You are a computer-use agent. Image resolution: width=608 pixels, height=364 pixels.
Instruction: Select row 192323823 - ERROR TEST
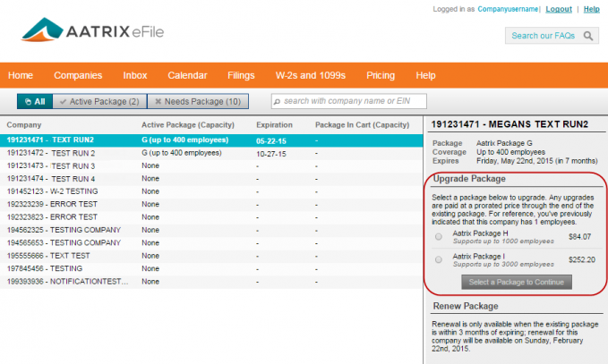(211, 217)
